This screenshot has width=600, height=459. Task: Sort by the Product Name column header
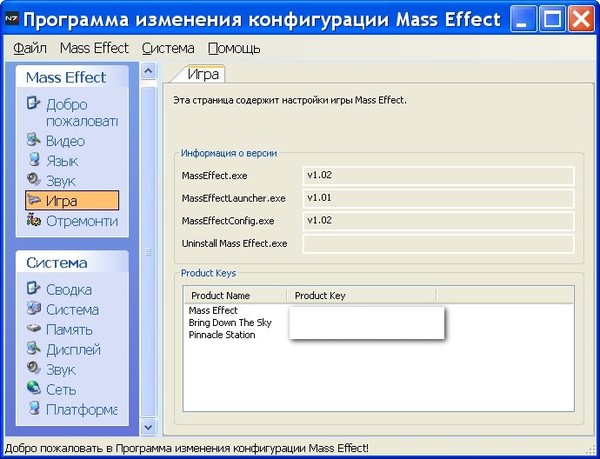click(x=235, y=296)
